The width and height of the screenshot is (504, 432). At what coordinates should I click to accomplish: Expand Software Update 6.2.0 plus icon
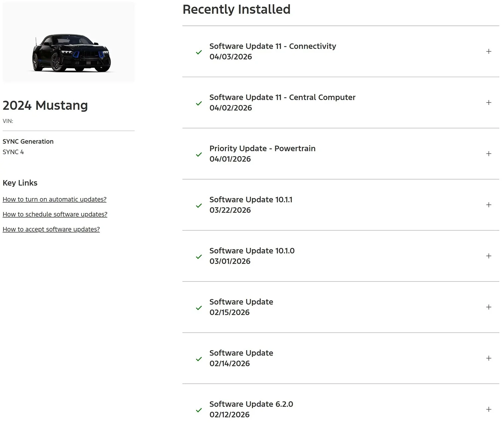click(x=489, y=410)
